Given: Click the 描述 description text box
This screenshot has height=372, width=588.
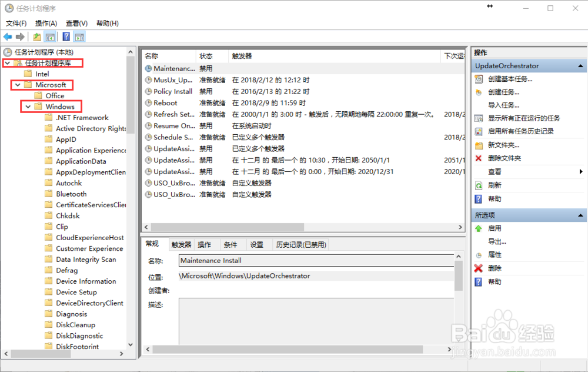Looking at the screenshot, I should (316, 321).
